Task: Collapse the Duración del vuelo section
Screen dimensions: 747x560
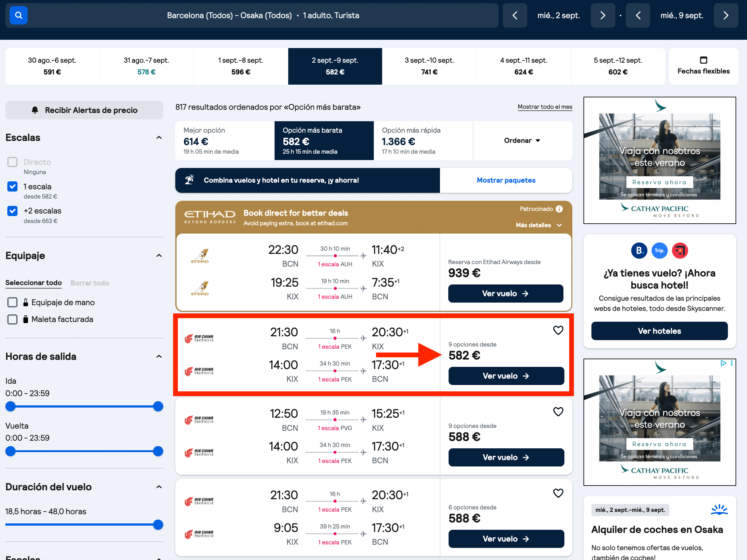Action: [x=159, y=487]
